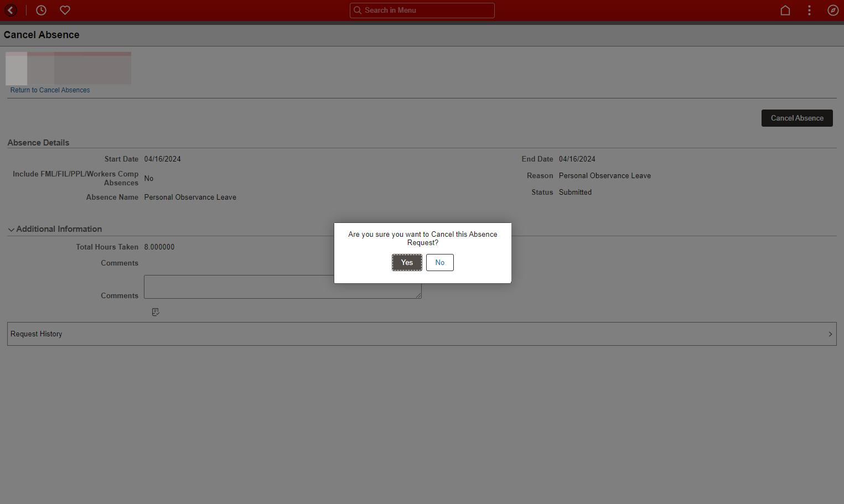Click the Include FML/FIL/PPL/Workers Comp Absences label
Viewport: 844px width, 504px height.
click(x=76, y=178)
